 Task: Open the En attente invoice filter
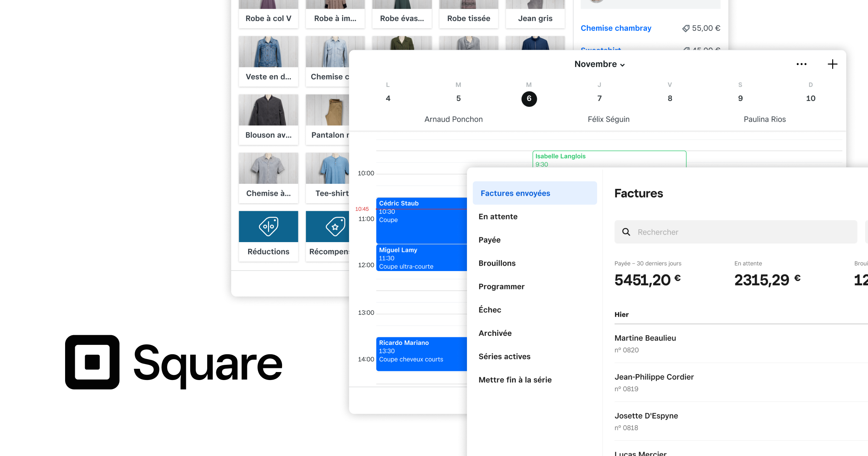pyautogui.click(x=498, y=216)
